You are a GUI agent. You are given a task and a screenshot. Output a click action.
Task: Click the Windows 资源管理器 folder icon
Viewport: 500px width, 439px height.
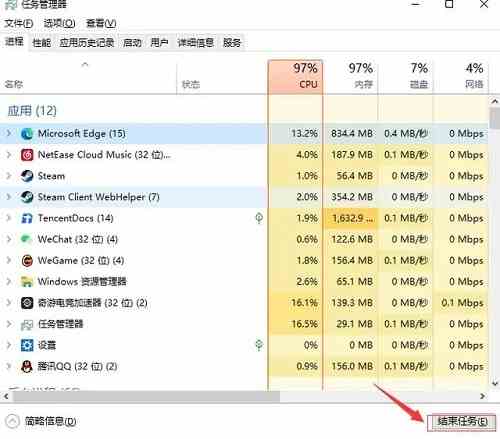coord(27,282)
